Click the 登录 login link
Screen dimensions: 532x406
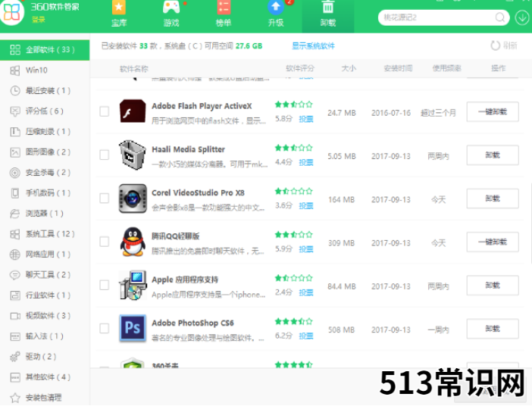tap(39, 20)
